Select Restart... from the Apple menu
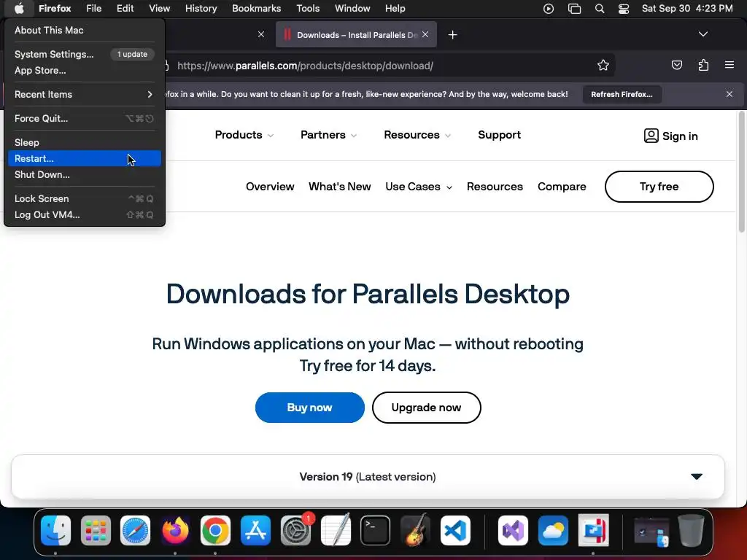The height and width of the screenshot is (560, 747). (x=85, y=158)
